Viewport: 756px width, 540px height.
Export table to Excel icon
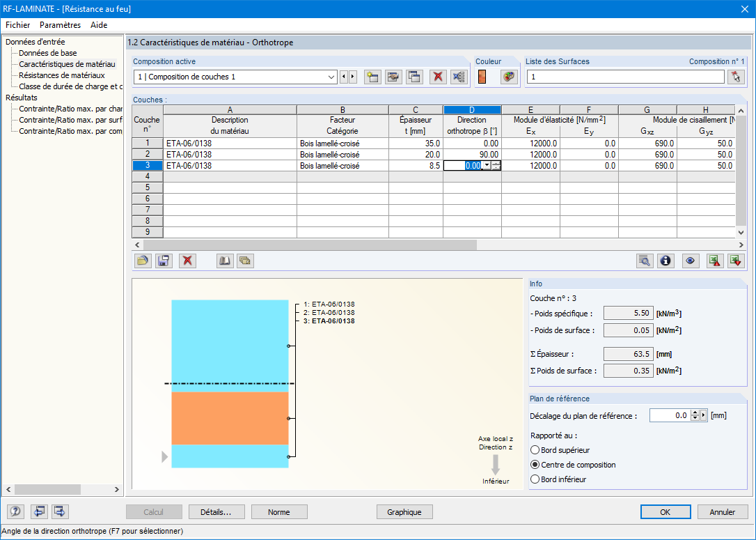714,261
